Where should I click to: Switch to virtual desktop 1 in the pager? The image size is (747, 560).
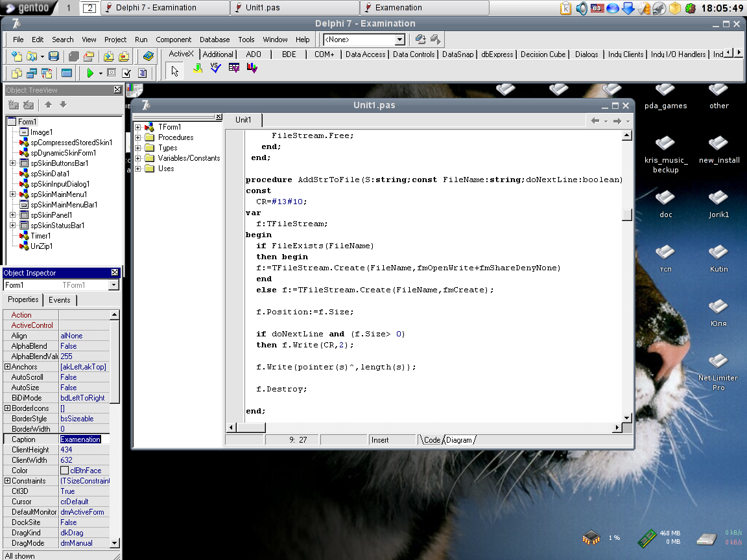[69, 8]
